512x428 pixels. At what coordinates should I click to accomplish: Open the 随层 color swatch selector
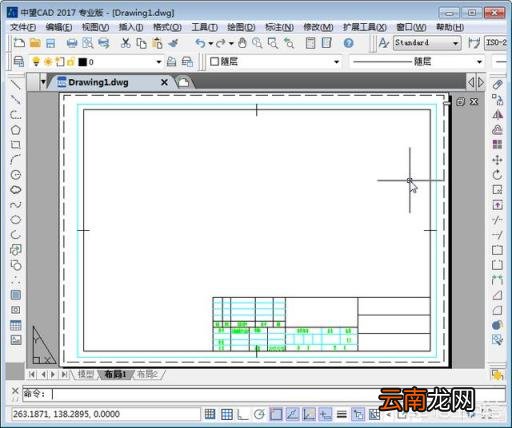click(x=274, y=62)
